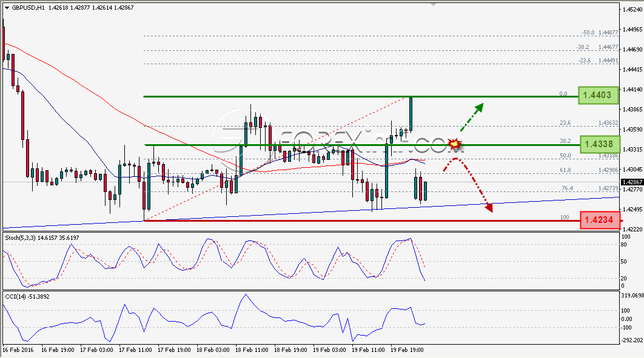Click price scale value 1.43590
Screen dimensions: 644x358
point(632,130)
